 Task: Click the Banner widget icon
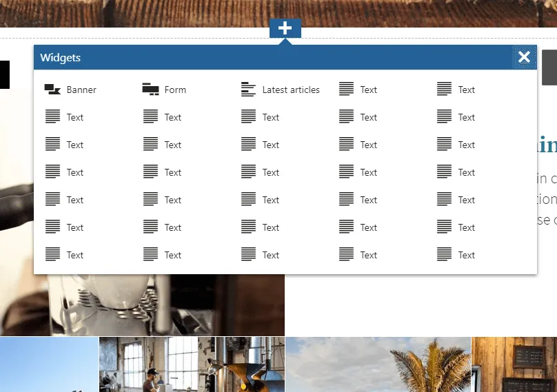52,90
